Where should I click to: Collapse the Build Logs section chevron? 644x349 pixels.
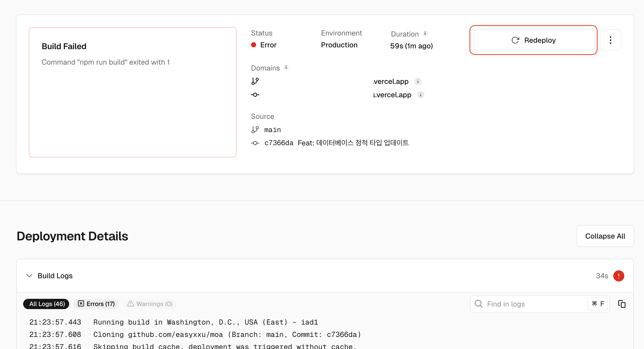pos(29,276)
